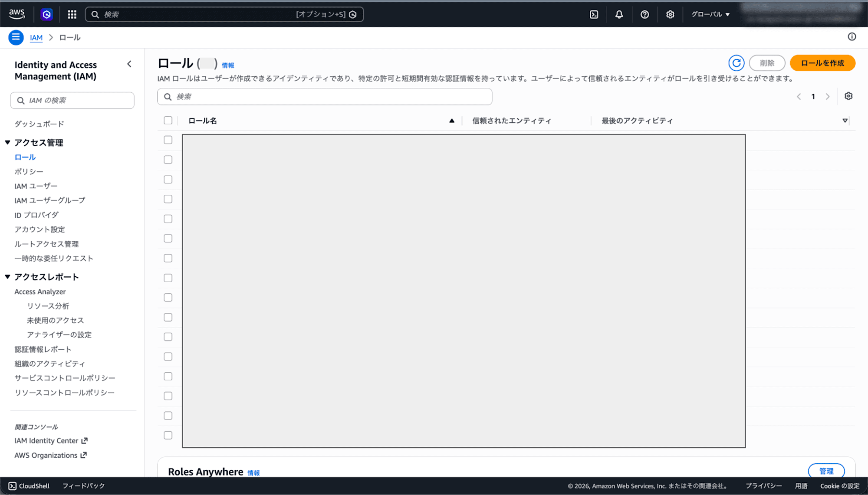The image size is (868, 495).
Task: Collapse the アクセスレポート section
Action: (7, 277)
